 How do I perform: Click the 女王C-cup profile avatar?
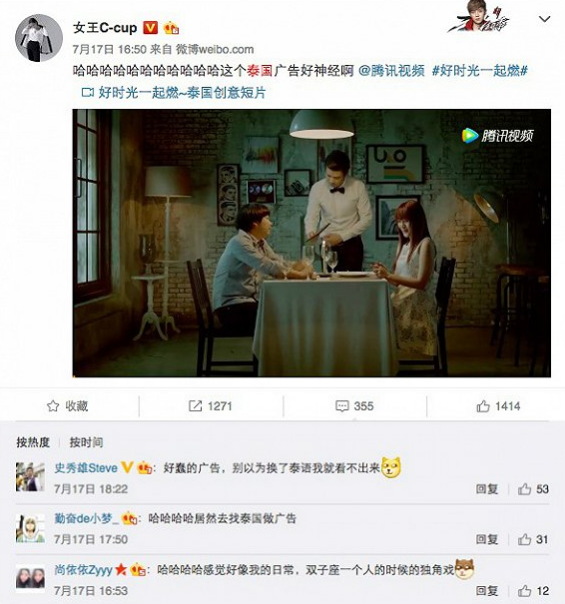coord(39,38)
